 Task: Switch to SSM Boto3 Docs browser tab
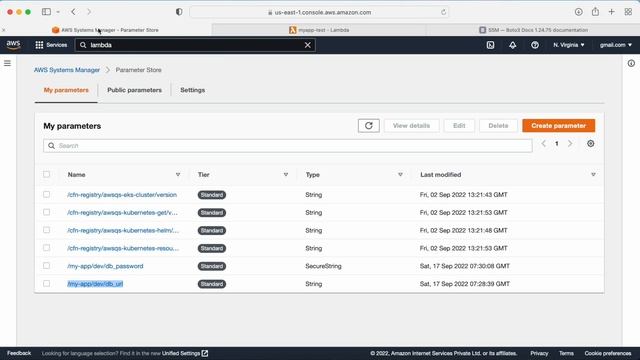pos(533,30)
